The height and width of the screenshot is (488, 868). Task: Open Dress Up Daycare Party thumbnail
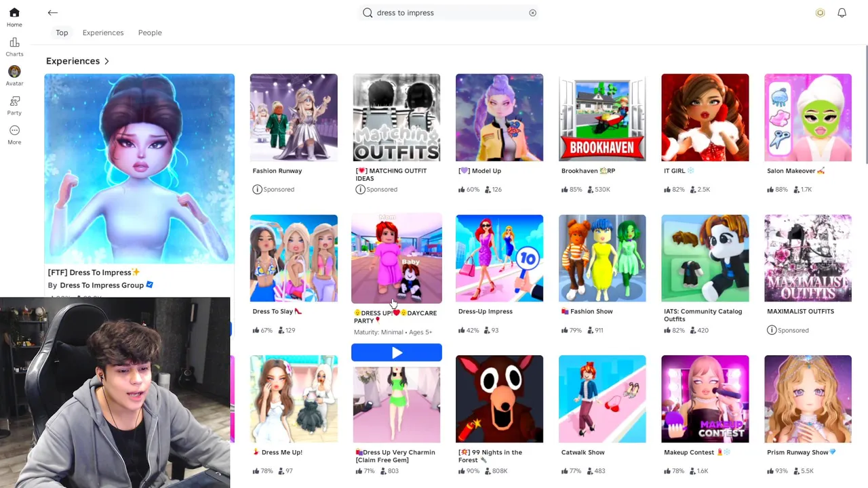click(x=397, y=258)
